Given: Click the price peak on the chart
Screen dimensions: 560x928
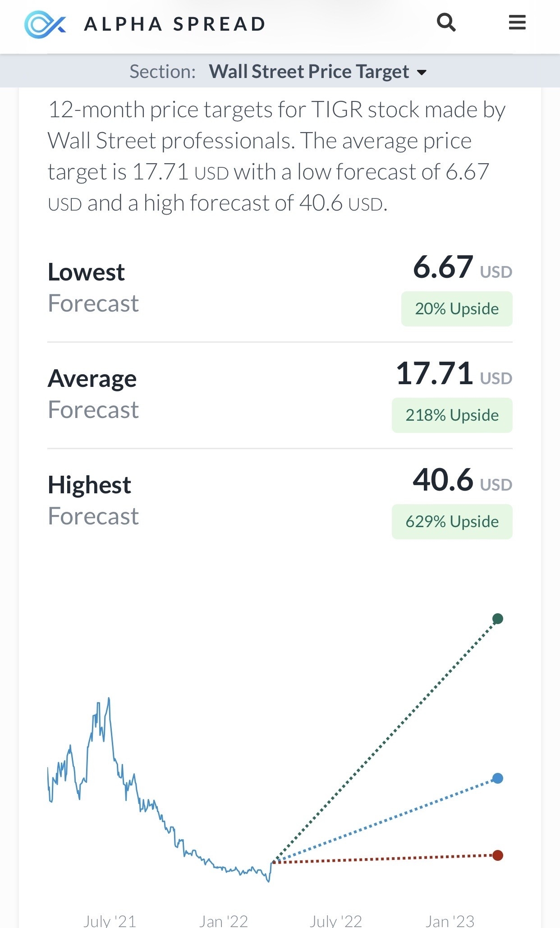Looking at the screenshot, I should click(109, 699).
